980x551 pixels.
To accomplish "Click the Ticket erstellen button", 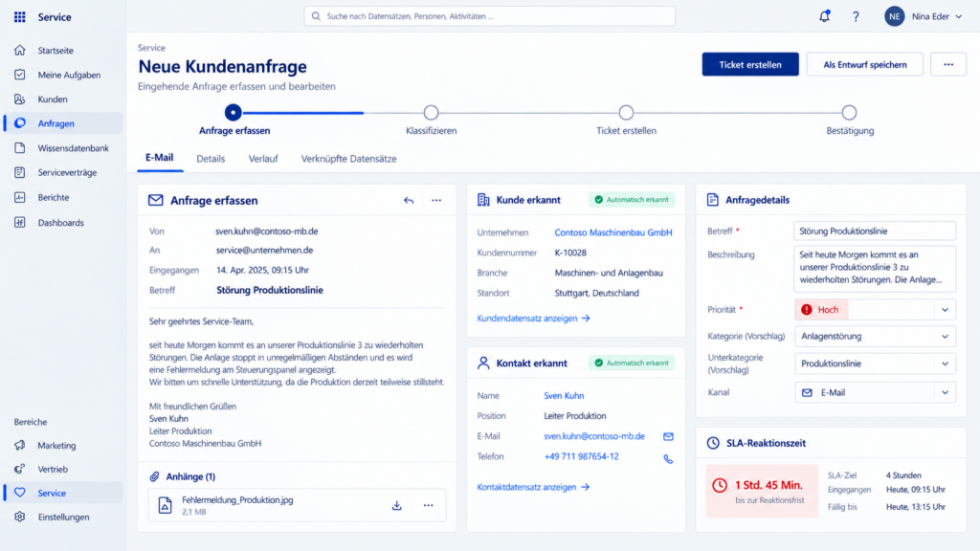I will (750, 64).
